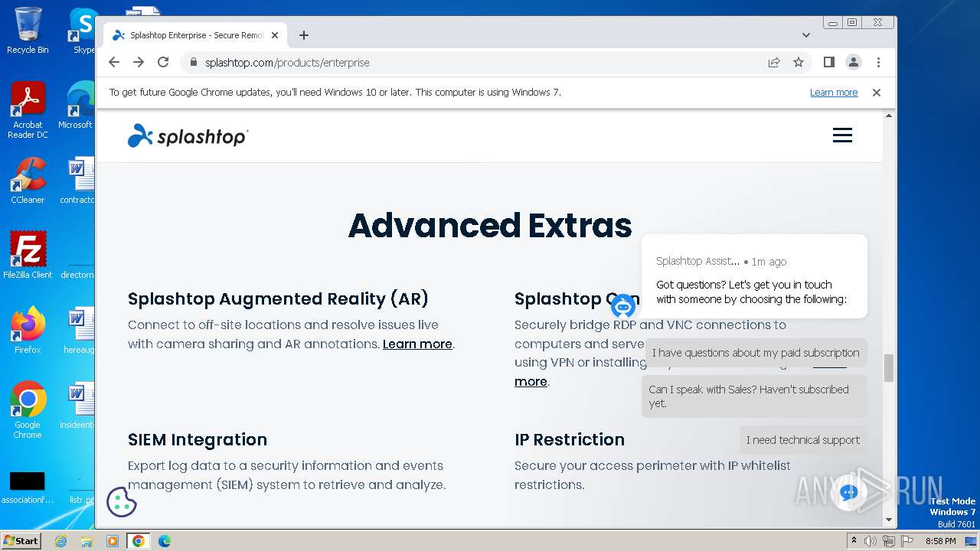Launch Acrobat Reader DC shortcut

pos(28,111)
